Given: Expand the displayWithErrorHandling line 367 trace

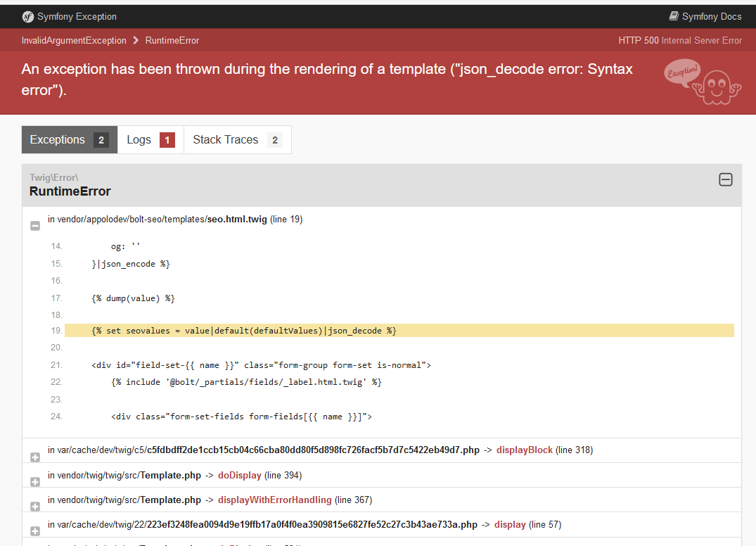Looking at the screenshot, I should pyautogui.click(x=35, y=507).
